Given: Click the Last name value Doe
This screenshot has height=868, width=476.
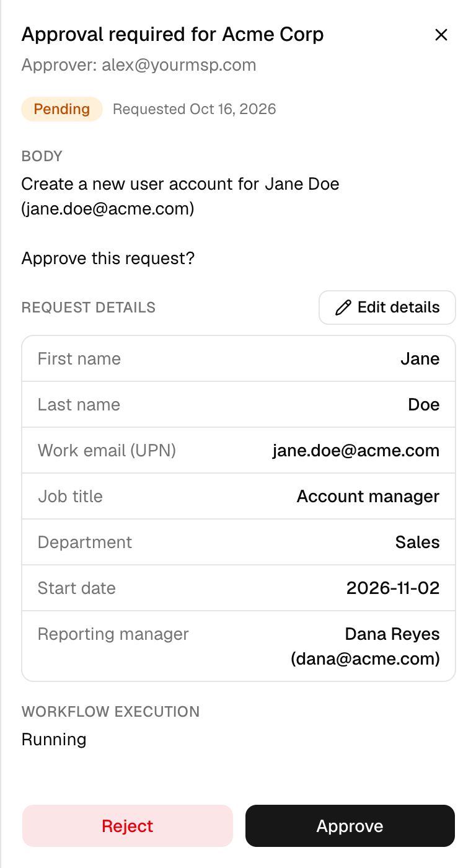Looking at the screenshot, I should [424, 405].
